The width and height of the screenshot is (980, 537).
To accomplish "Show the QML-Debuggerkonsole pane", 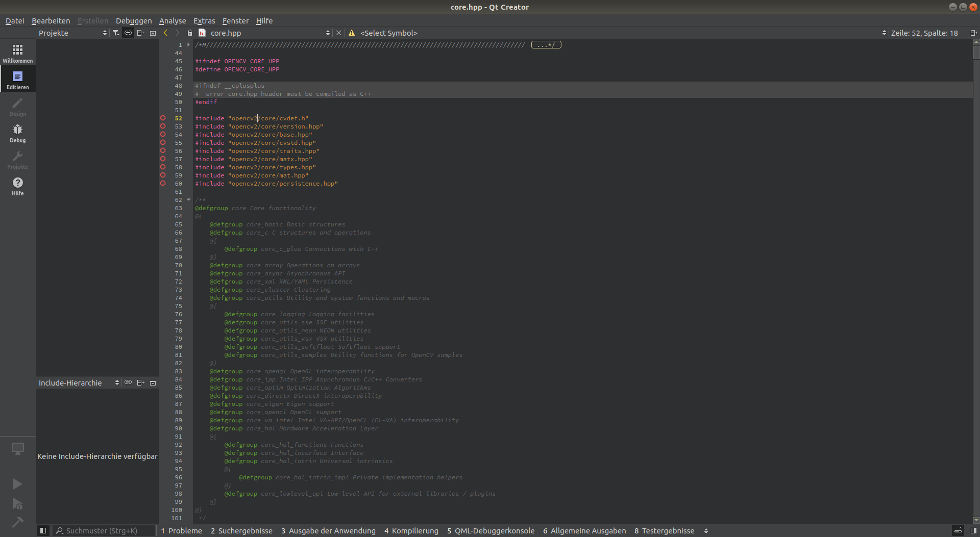I will [x=491, y=530].
